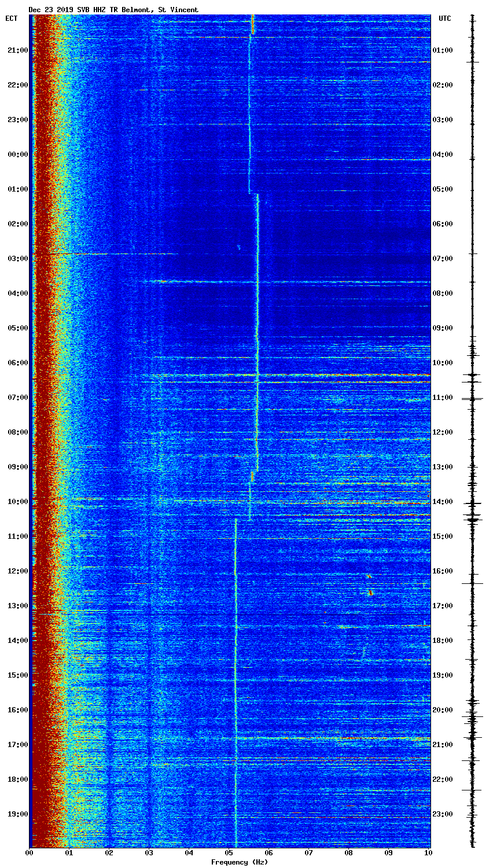Click the '03' frequency axis tick label
The image size is (493, 868).
coord(149,853)
